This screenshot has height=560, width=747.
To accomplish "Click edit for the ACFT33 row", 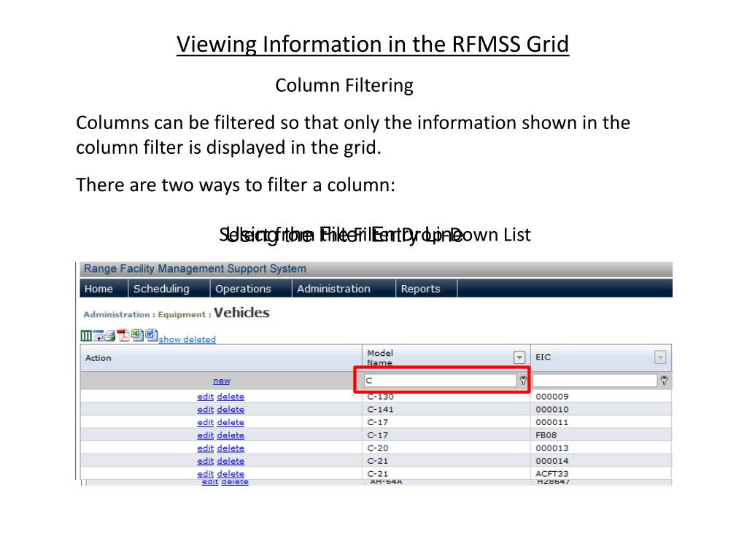I will [x=205, y=473].
